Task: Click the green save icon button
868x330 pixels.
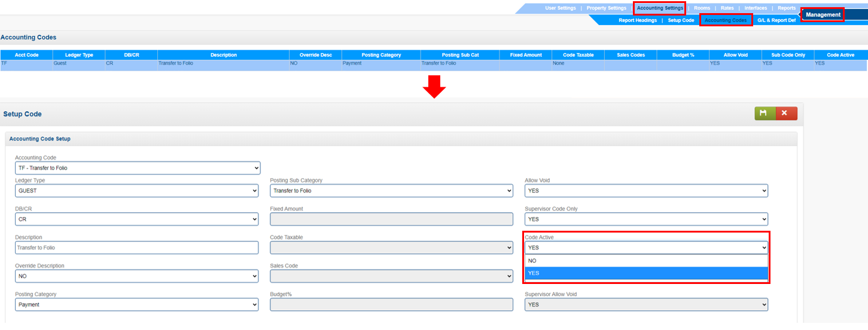Action: (x=765, y=113)
